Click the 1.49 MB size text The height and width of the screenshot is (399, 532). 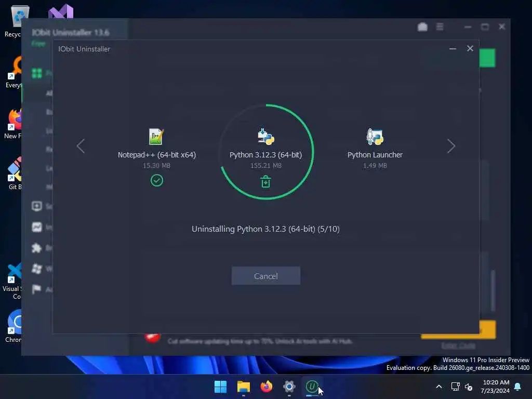click(x=375, y=166)
